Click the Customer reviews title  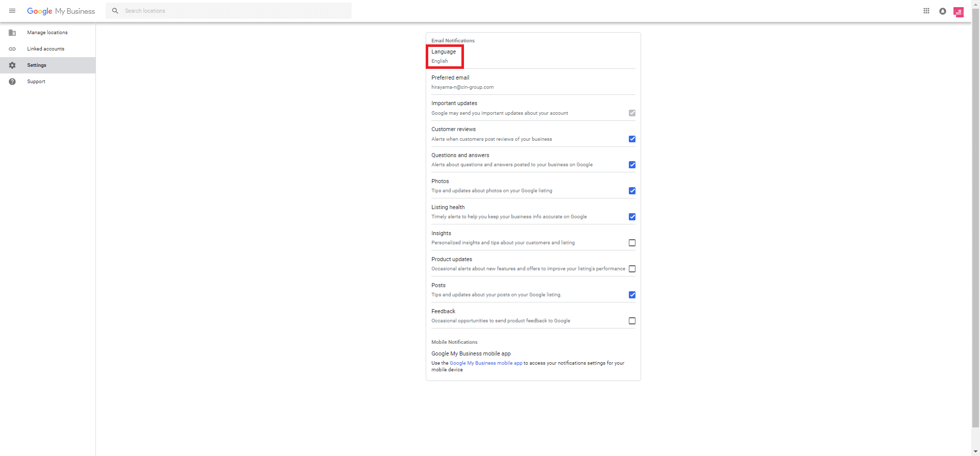tap(453, 130)
